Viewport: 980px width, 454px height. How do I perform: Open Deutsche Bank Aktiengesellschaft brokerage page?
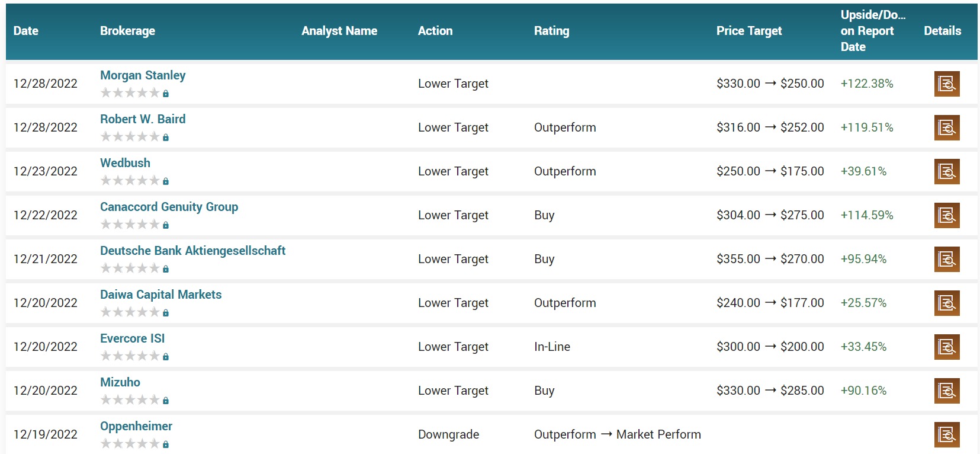tap(192, 251)
